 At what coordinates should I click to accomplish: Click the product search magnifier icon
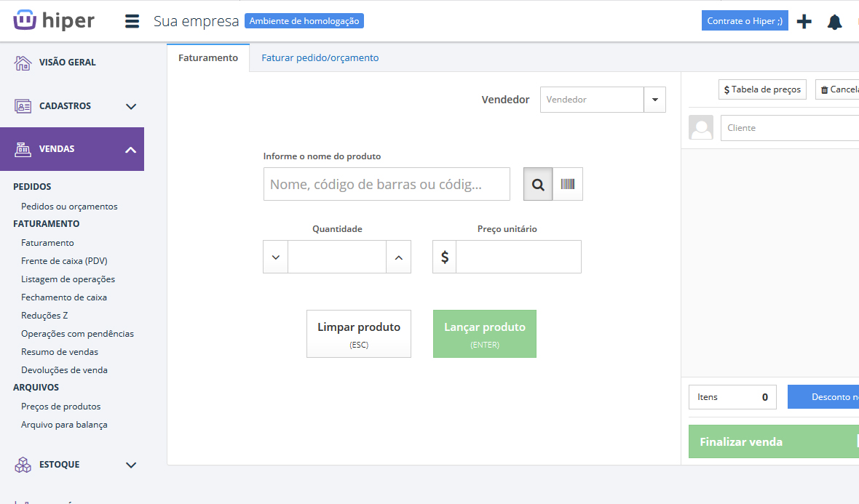538,185
